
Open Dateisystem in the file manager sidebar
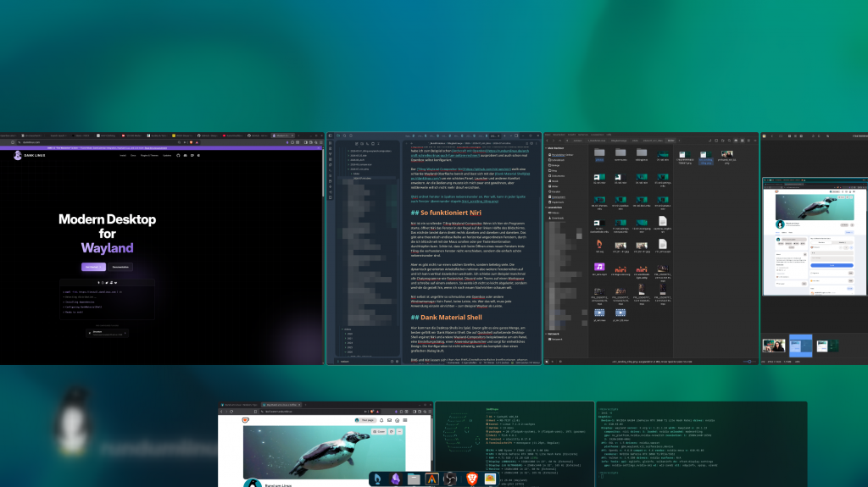[558, 197]
